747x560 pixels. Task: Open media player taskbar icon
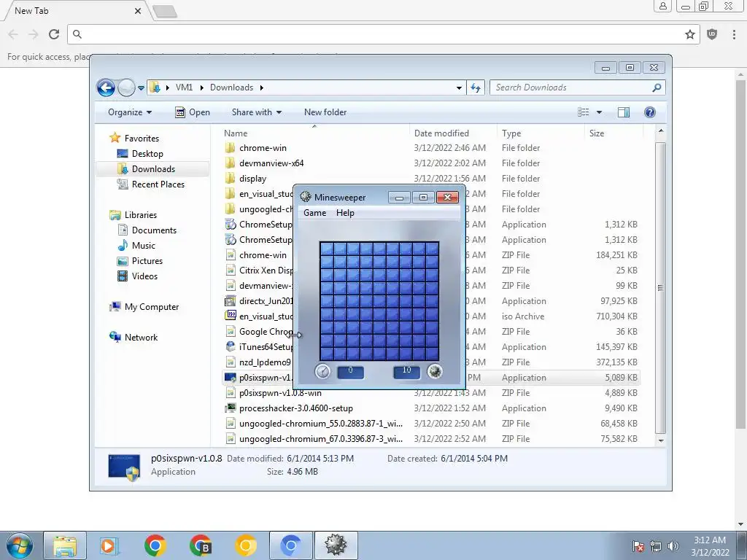[x=109, y=546]
